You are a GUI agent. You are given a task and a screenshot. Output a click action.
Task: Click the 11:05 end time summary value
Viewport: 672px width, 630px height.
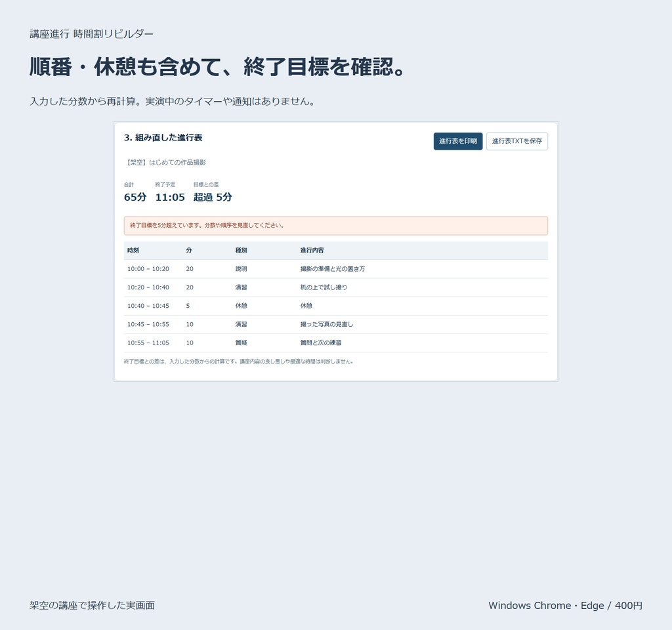point(170,197)
